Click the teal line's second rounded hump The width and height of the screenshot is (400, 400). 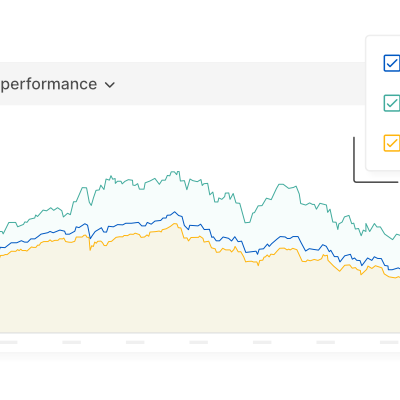tap(282, 184)
